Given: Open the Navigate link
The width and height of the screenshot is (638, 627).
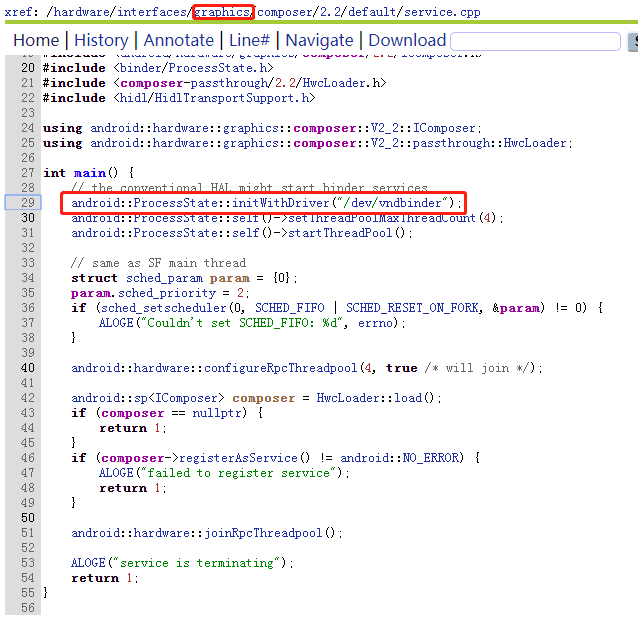Looking at the screenshot, I should click(x=319, y=40).
